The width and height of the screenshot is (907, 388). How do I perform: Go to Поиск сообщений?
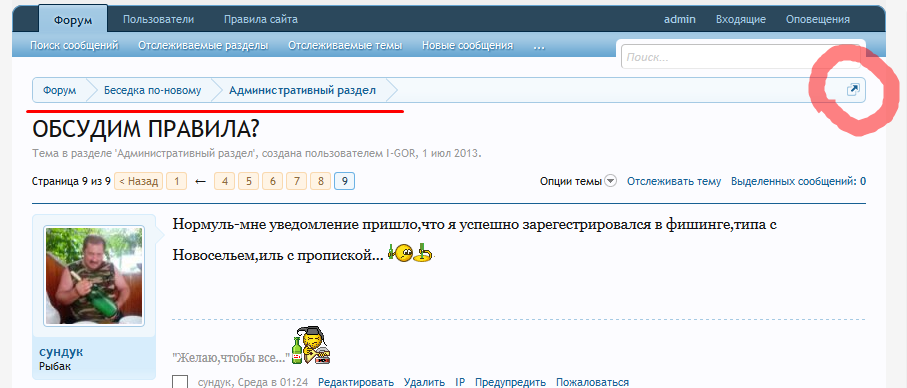tap(74, 45)
